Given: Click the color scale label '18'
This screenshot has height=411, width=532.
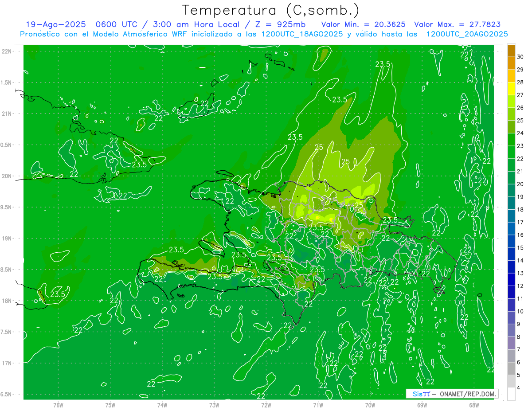Looking at the screenshot, I should coord(520,209).
